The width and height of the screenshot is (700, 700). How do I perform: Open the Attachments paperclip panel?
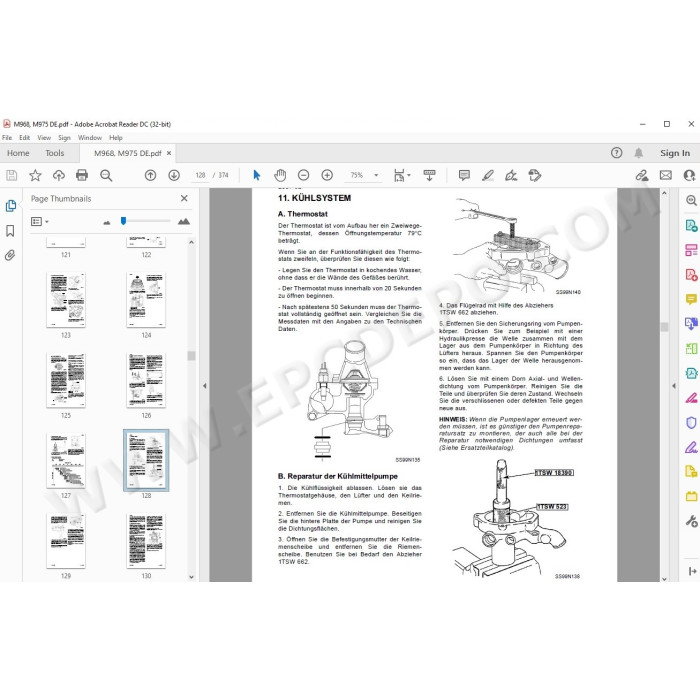pos(10,255)
